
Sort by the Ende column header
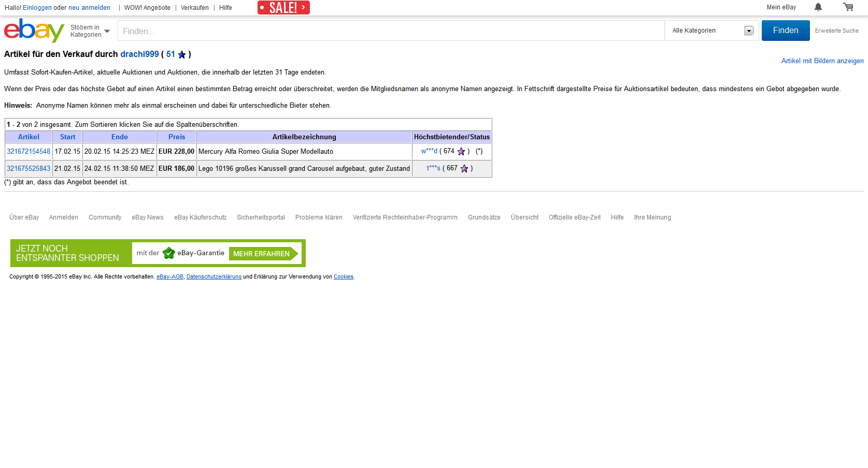[119, 137]
